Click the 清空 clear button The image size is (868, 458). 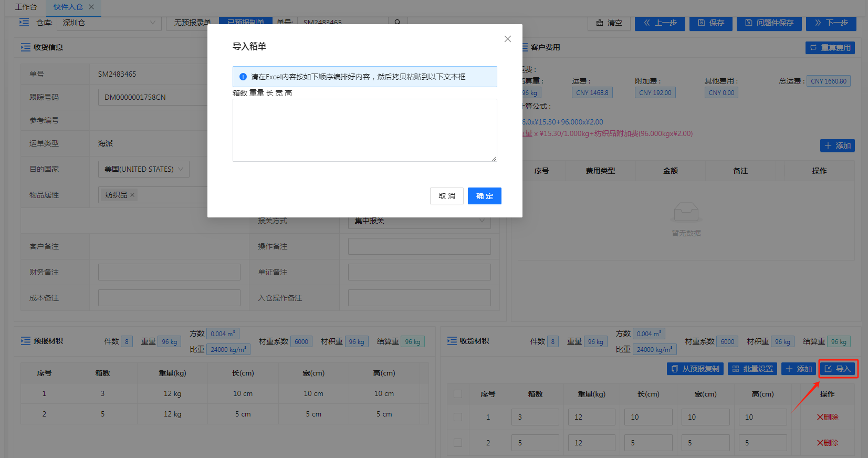[609, 23]
